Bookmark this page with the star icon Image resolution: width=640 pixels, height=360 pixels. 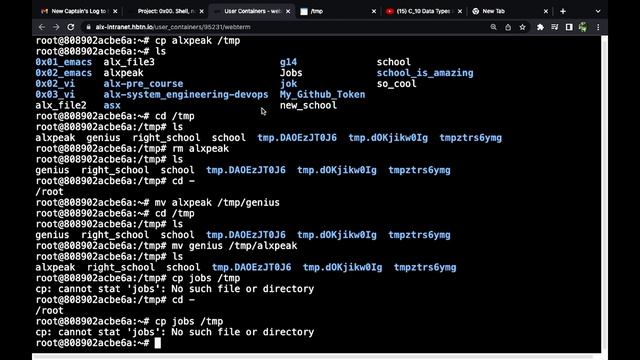[x=522, y=27]
